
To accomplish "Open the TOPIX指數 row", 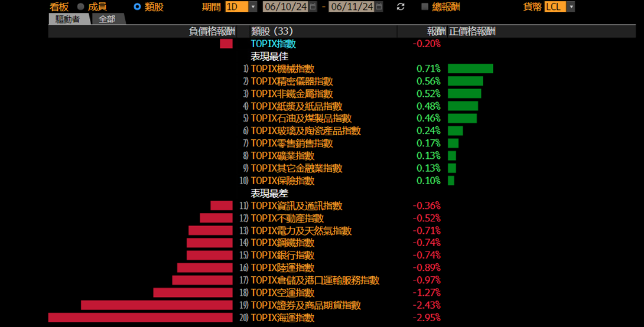I will [273, 44].
